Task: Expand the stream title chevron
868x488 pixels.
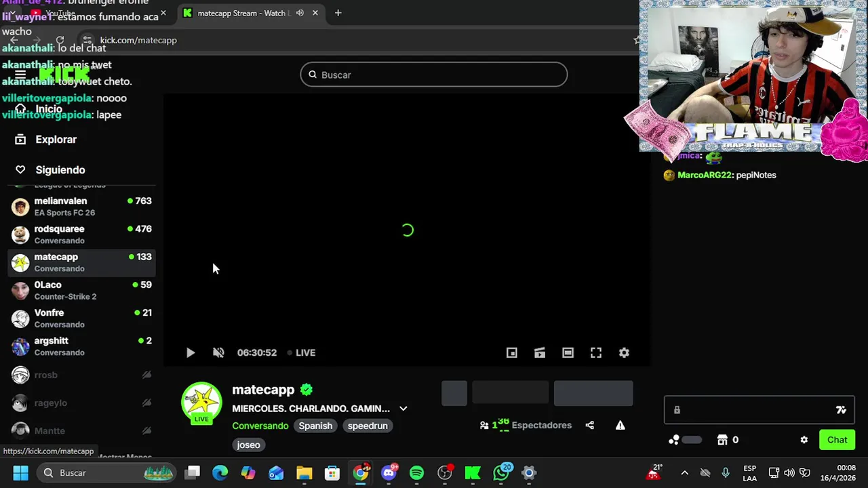Action: coord(403,409)
